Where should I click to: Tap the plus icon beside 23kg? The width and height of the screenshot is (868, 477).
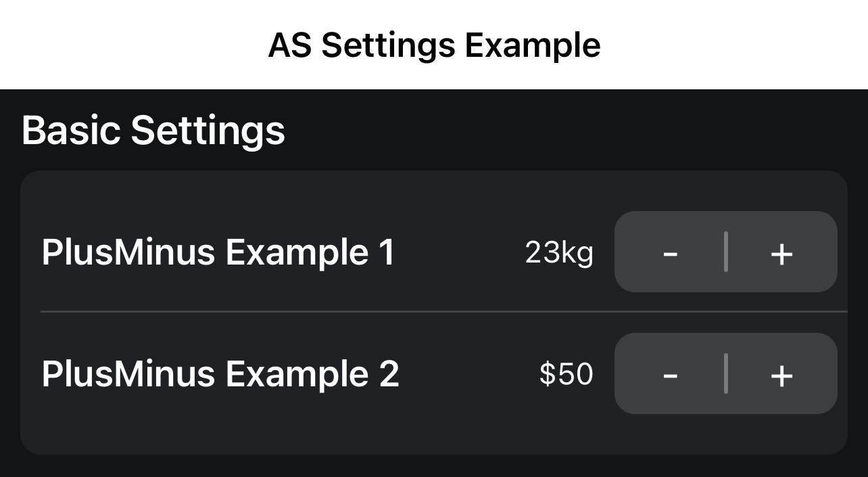(781, 252)
